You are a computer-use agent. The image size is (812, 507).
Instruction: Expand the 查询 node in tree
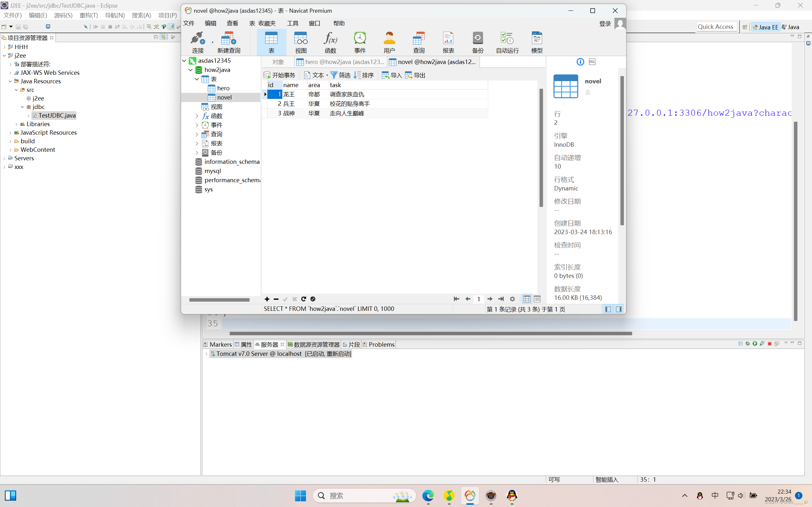(x=197, y=134)
